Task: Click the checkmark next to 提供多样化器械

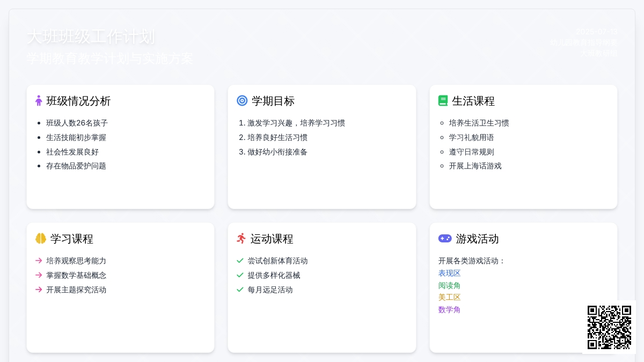Action: tap(239, 275)
